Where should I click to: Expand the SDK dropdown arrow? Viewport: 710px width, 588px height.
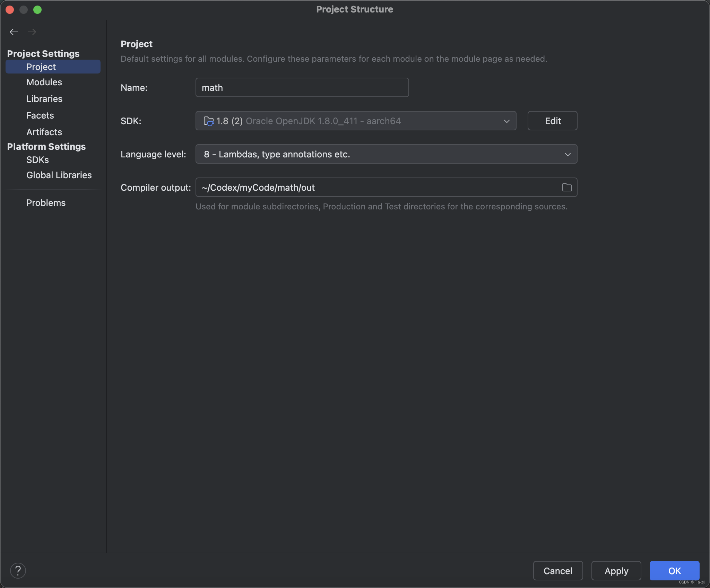coord(506,121)
